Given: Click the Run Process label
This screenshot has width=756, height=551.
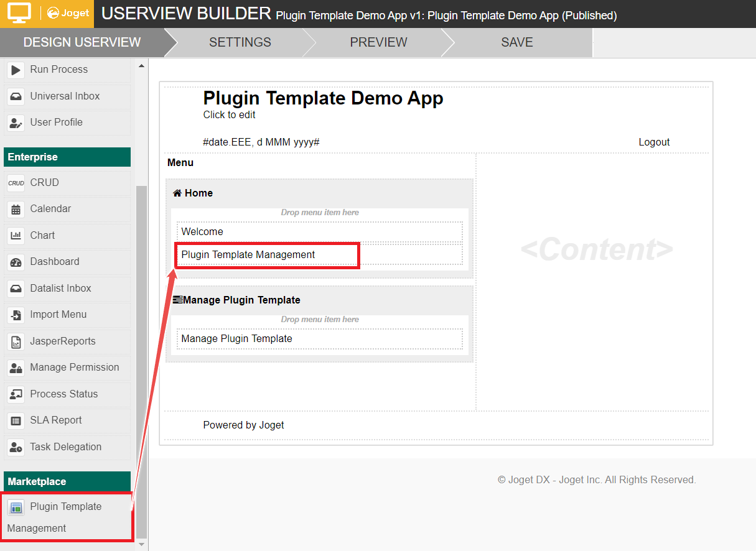Looking at the screenshot, I should tap(59, 70).
